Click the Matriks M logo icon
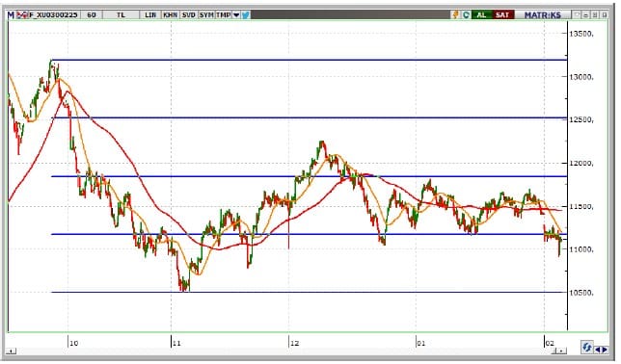The height and width of the screenshot is (364, 621). point(12,15)
